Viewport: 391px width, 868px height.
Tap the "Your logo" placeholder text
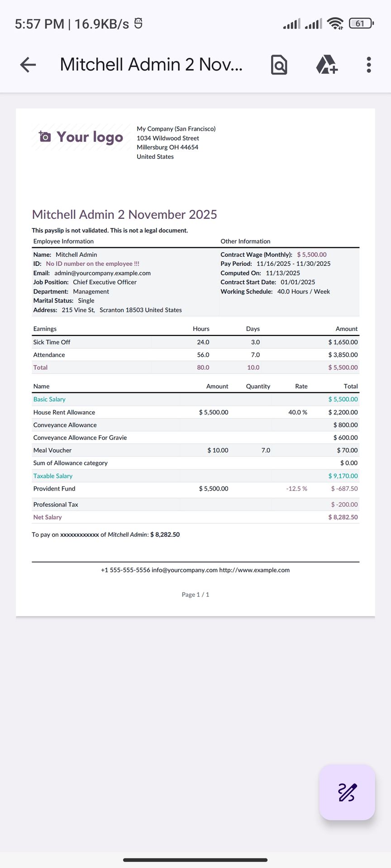coord(90,137)
